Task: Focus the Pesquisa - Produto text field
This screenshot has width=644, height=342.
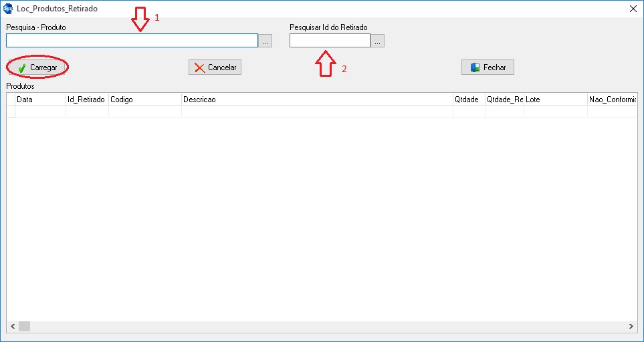Action: click(132, 41)
